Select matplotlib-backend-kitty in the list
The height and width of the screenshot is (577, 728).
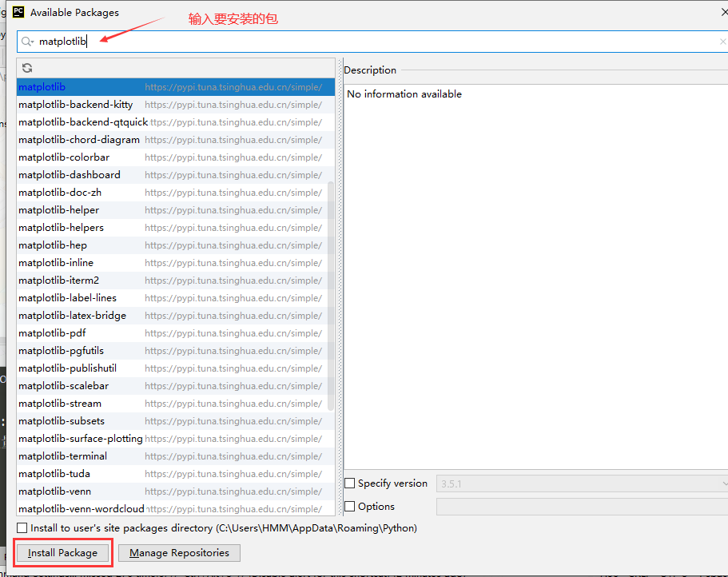176,105
